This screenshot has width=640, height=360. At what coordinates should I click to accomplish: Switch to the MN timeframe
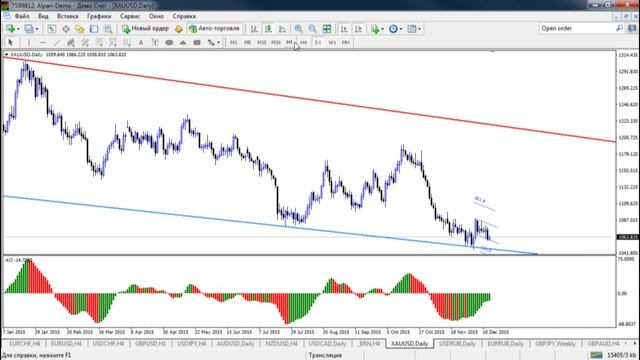point(346,42)
